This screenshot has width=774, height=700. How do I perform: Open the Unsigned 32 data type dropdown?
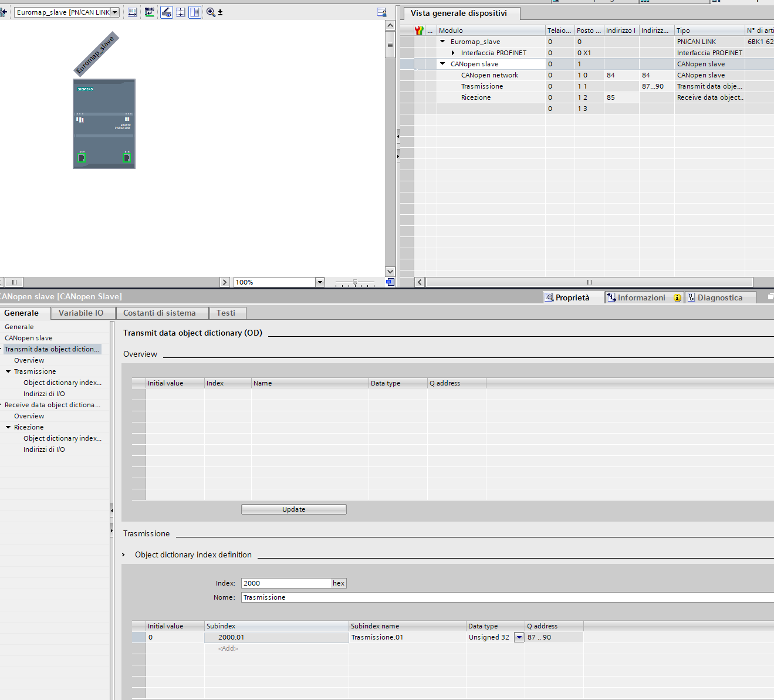point(519,637)
